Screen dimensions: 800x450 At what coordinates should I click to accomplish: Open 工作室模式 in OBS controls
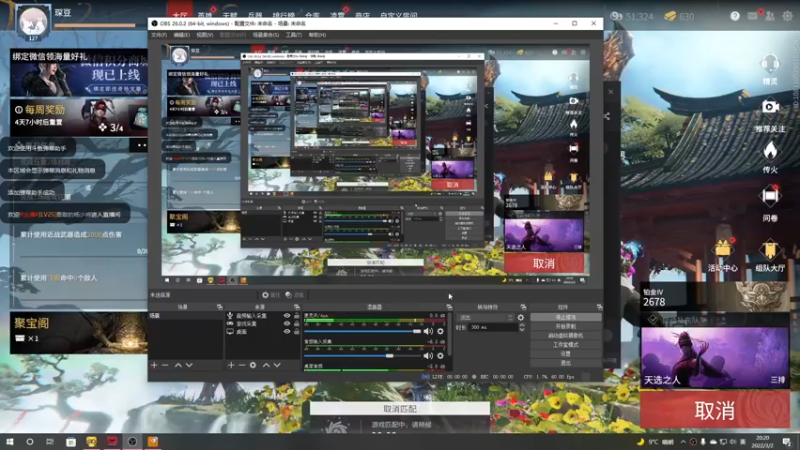click(x=565, y=345)
